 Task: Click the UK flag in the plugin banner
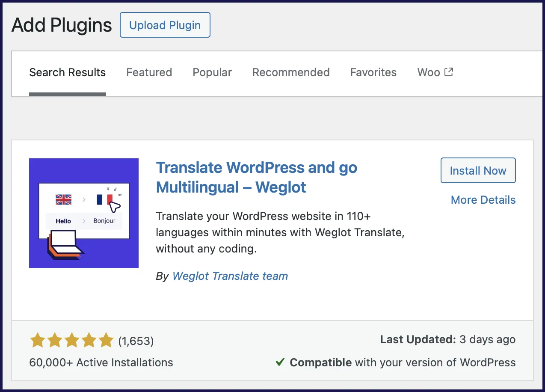(x=63, y=199)
